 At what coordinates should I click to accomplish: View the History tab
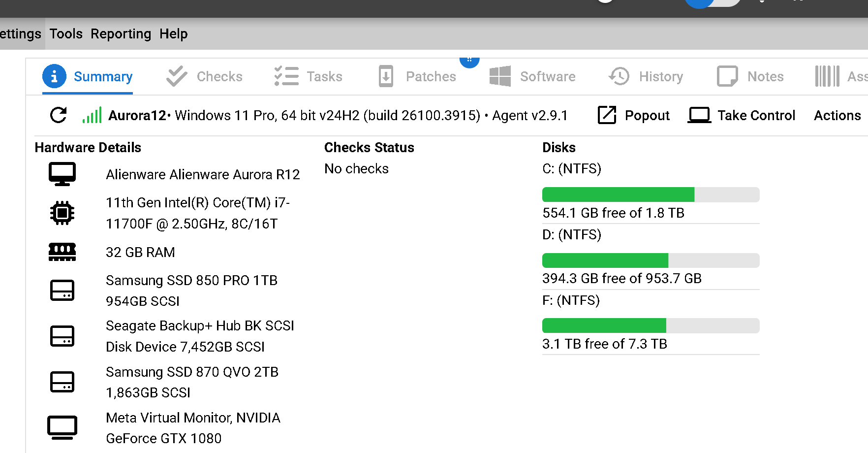646,76
